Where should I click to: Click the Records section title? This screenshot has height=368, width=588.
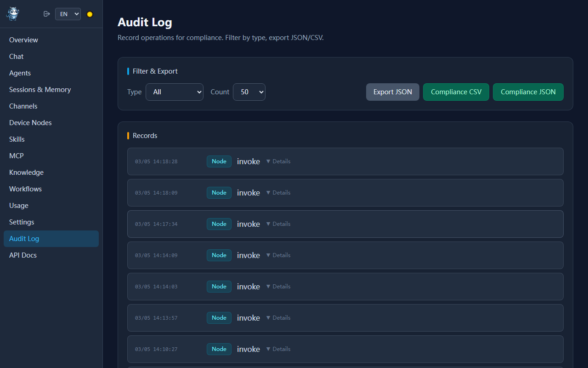click(145, 136)
